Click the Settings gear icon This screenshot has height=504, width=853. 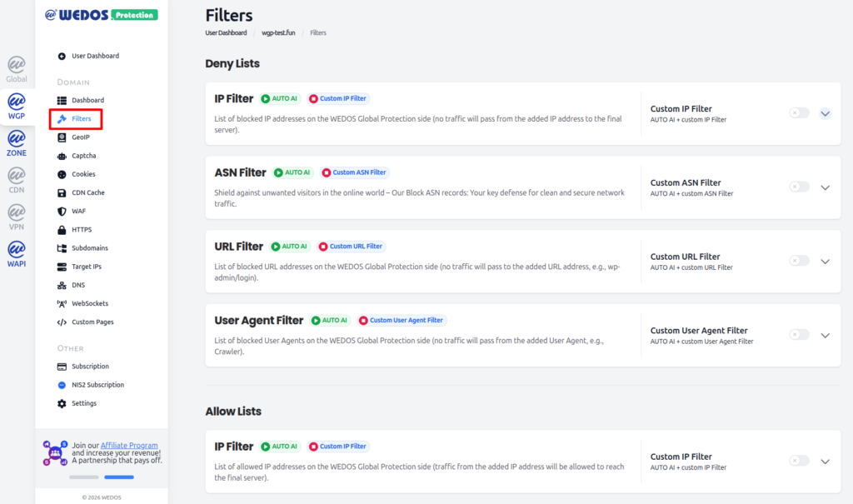click(x=62, y=403)
